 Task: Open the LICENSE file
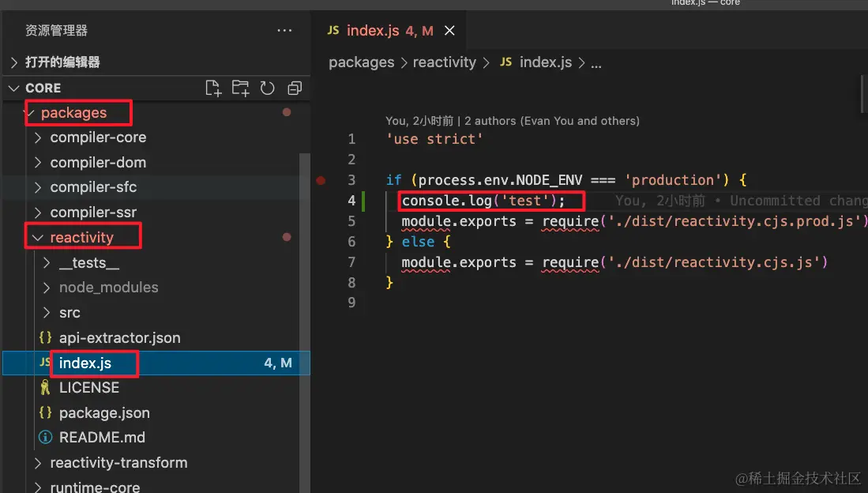click(89, 387)
